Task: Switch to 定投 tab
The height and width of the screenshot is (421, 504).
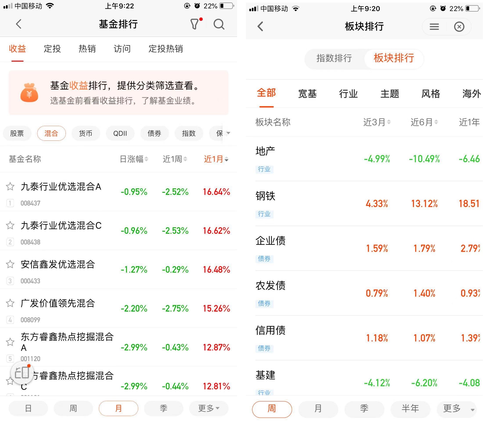Action: (52, 49)
